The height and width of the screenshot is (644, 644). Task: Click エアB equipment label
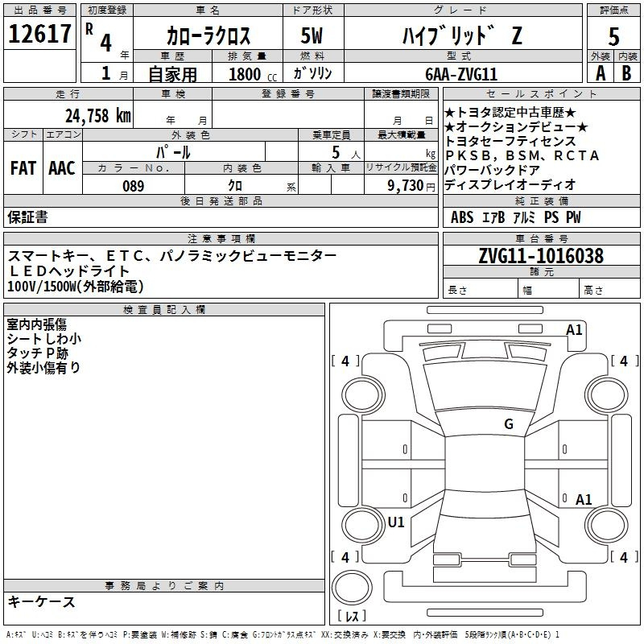pos(493,217)
